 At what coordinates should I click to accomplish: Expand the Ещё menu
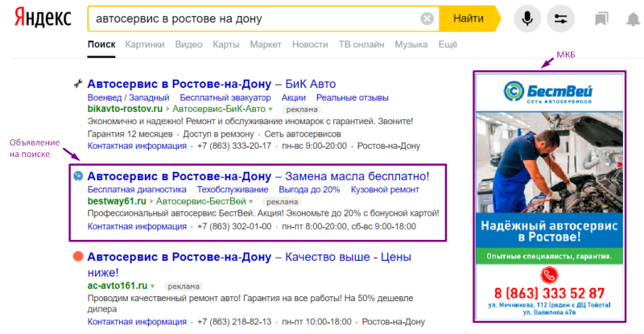tap(448, 44)
